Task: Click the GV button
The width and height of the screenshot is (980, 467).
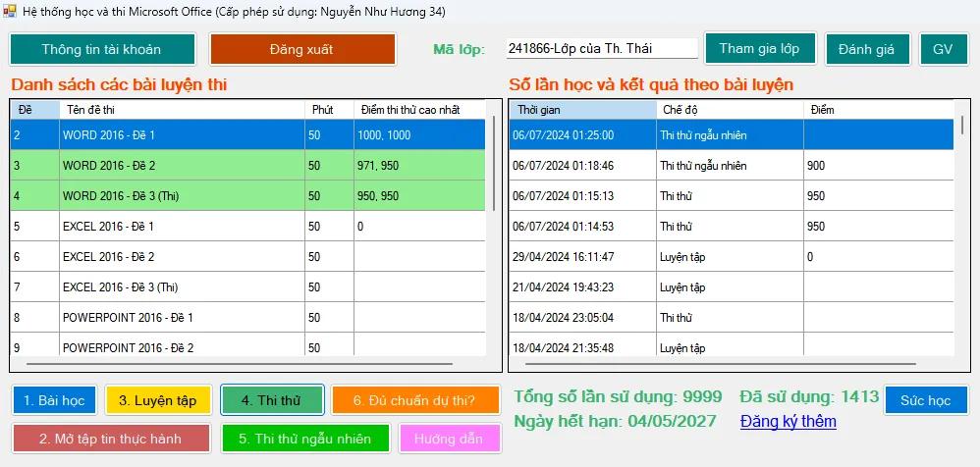Action: point(943,49)
